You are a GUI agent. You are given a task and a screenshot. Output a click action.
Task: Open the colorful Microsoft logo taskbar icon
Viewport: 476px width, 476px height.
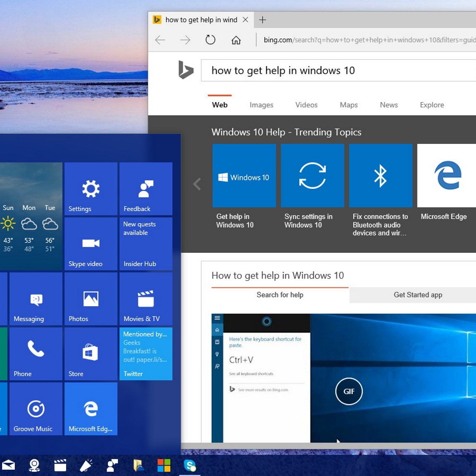(164, 465)
